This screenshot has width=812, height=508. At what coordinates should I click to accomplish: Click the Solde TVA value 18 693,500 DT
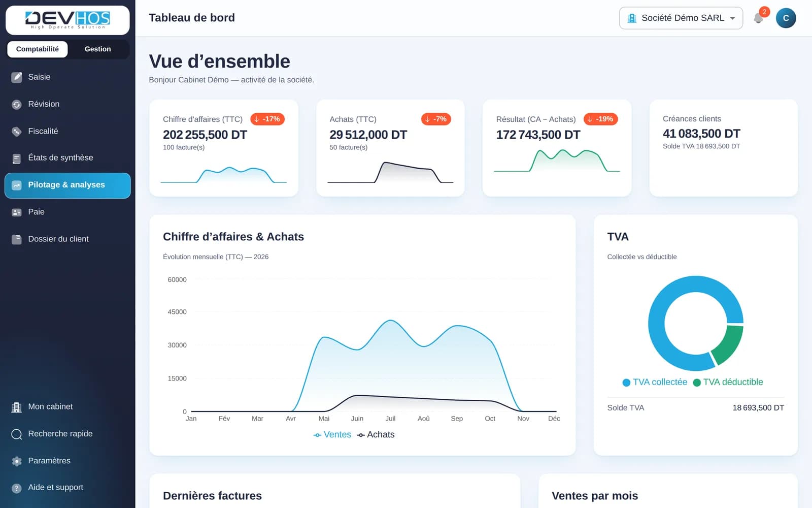758,408
